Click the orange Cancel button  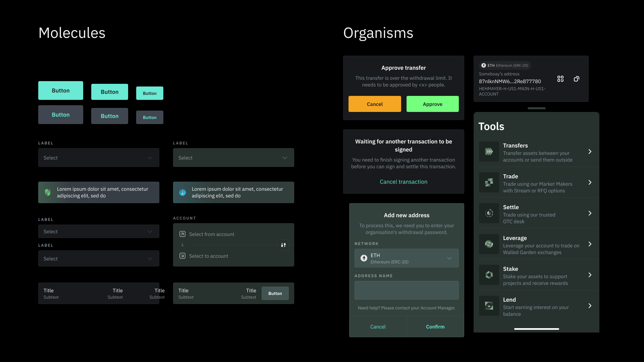pos(375,104)
